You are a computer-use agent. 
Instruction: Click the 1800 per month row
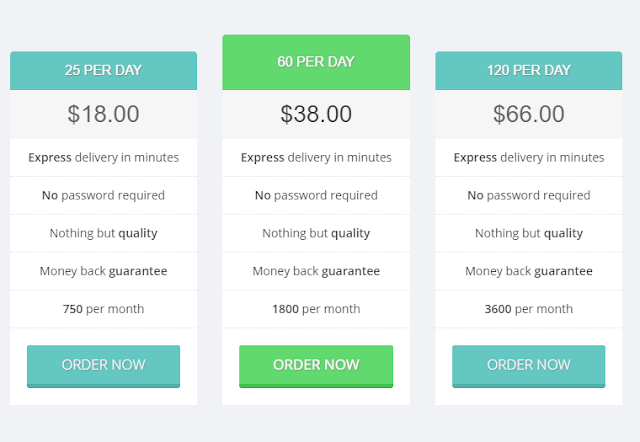pos(316,309)
